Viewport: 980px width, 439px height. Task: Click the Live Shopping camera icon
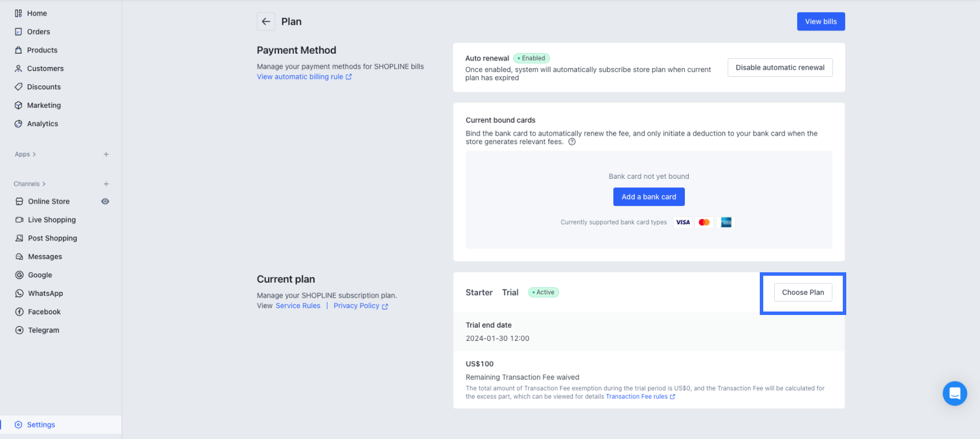[20, 220]
